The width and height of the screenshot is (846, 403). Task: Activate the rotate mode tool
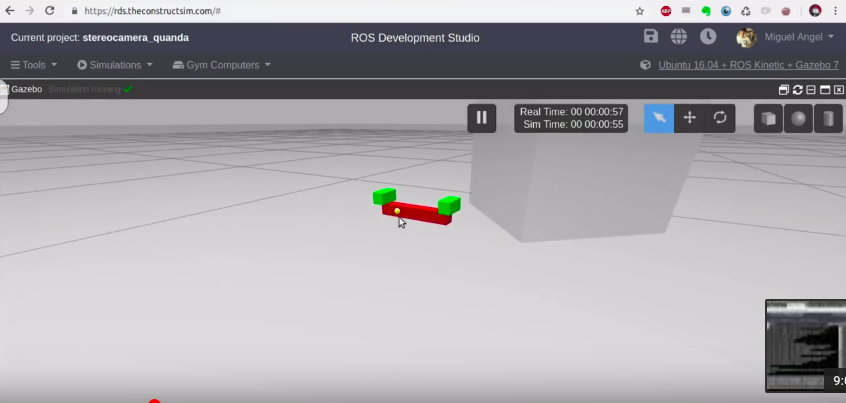pyautogui.click(x=720, y=118)
